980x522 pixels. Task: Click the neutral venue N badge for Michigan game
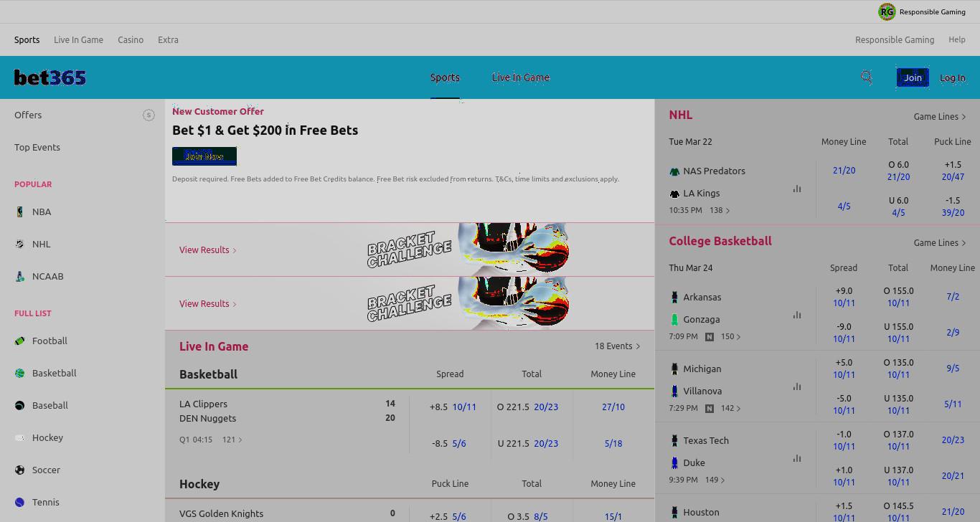pyautogui.click(x=710, y=408)
